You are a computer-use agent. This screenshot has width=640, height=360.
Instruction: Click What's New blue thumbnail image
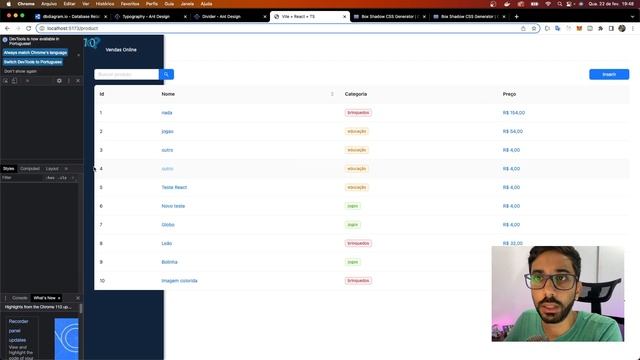coord(67,339)
